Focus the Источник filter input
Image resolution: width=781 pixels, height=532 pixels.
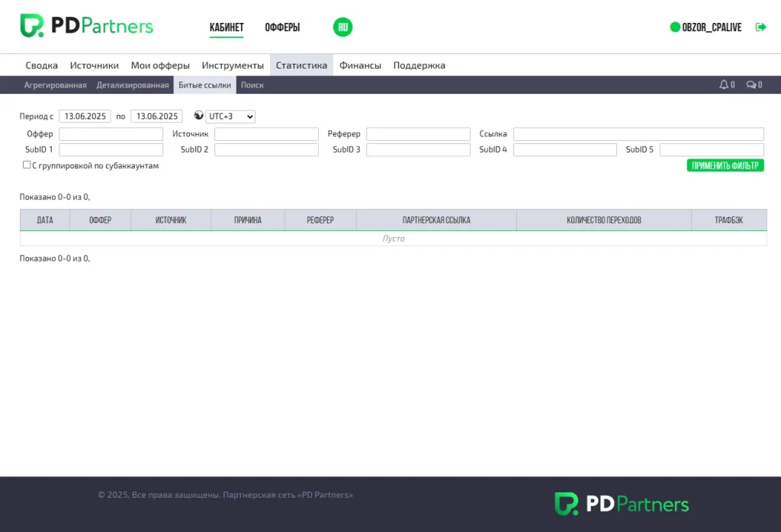click(266, 134)
